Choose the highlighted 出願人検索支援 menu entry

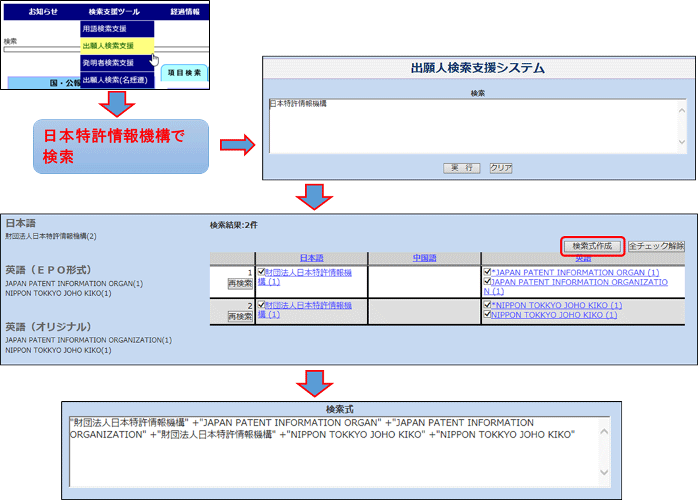click(x=117, y=46)
